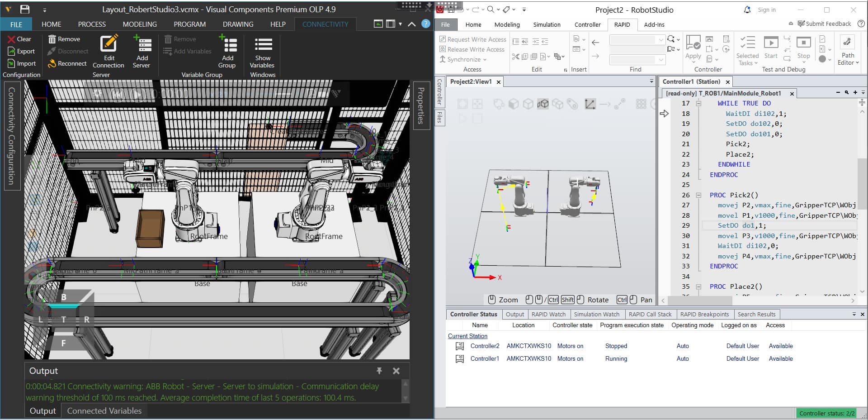The height and width of the screenshot is (420, 868).
Task: Click plus icon in RAPID editor header
Action: tap(855, 92)
